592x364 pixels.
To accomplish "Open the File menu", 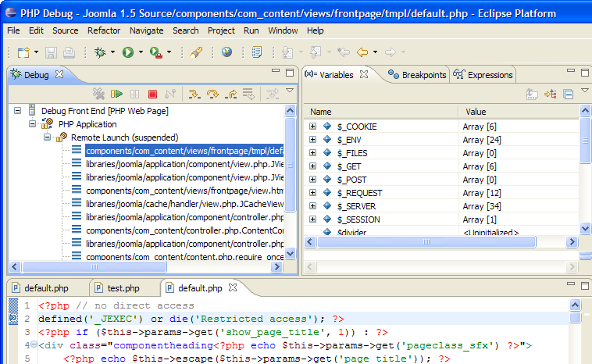I will (x=13, y=30).
